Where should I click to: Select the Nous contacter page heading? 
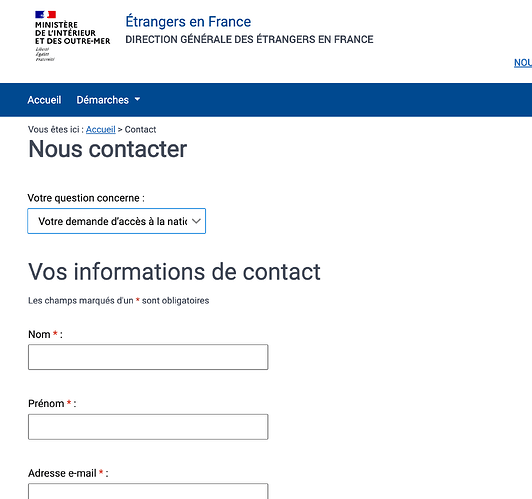108,149
